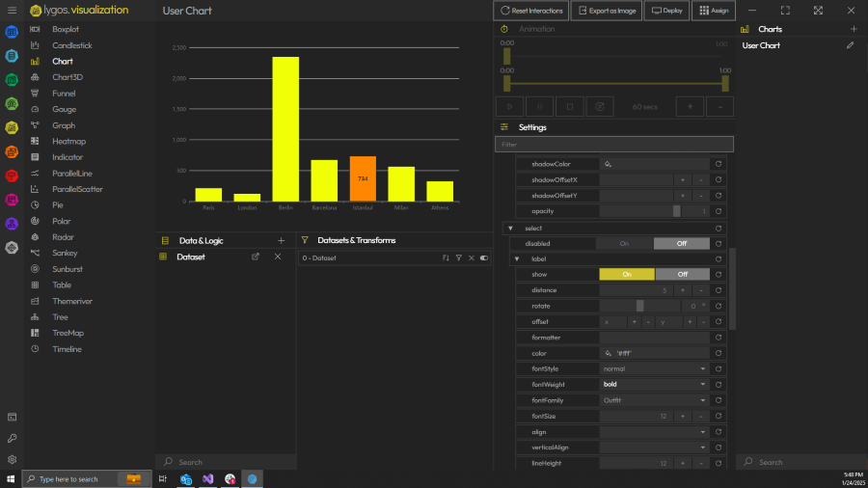Viewport: 868px width, 488px height.
Task: Click Export as Image button
Action: point(607,11)
